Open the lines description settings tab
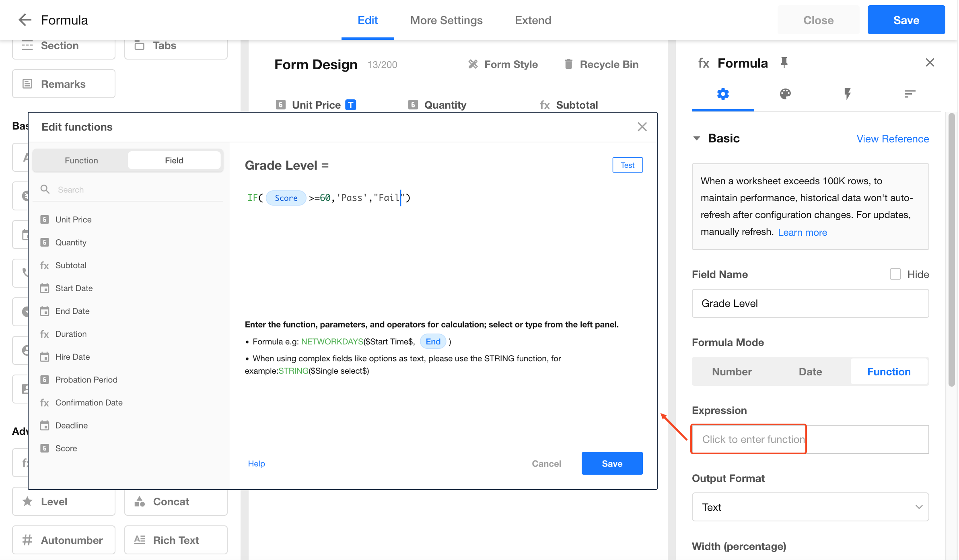Viewport: 959px width, 560px height. coord(910,94)
